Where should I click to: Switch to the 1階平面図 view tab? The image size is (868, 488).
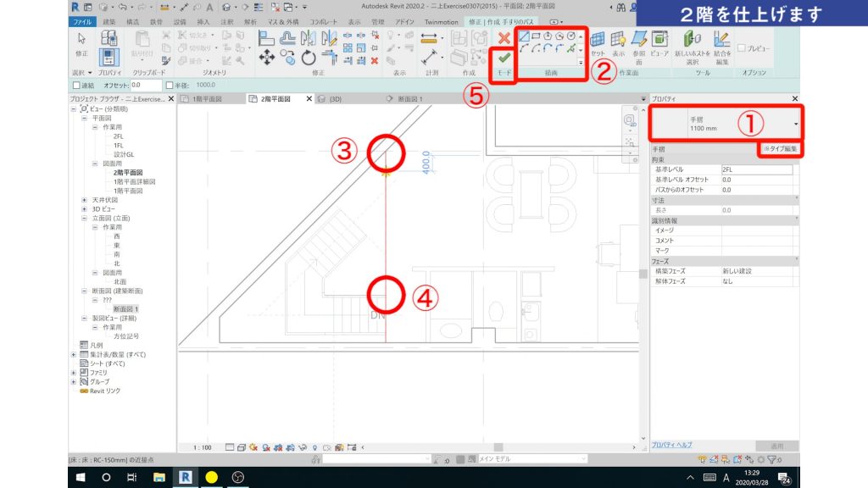(207, 99)
